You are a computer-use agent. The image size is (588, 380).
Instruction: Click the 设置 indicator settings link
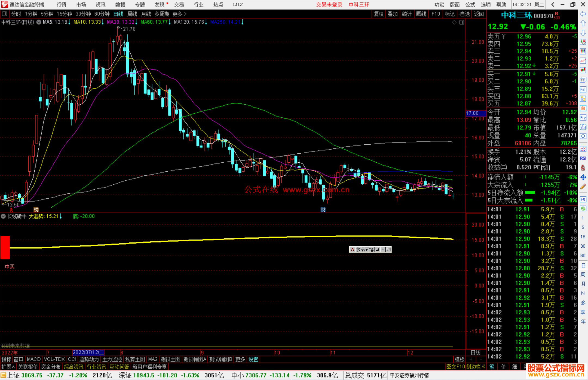(x=253, y=359)
